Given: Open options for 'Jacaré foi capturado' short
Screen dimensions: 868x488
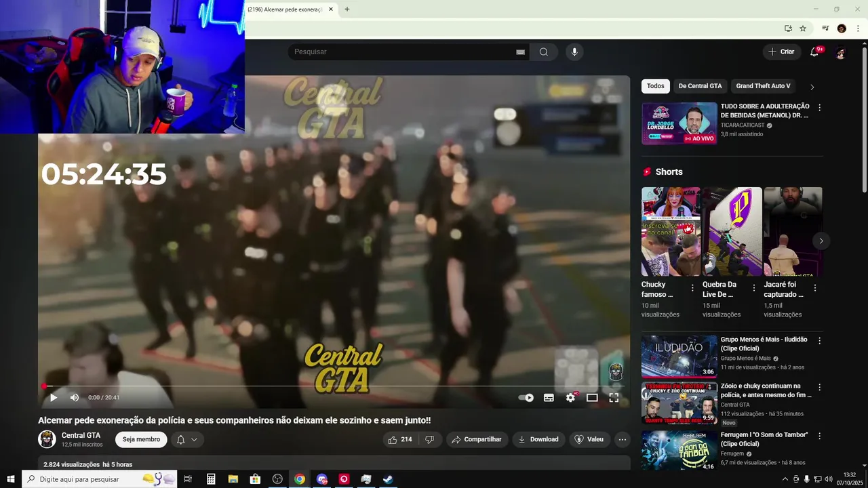Looking at the screenshot, I should [815, 288].
